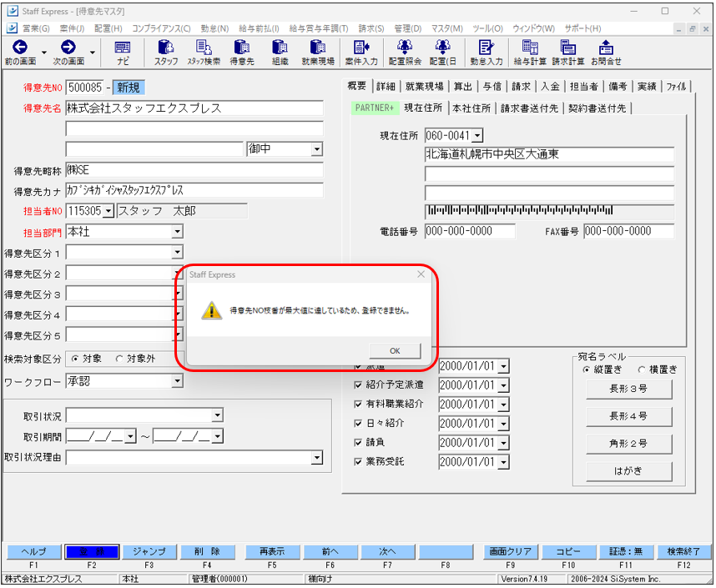The height and width of the screenshot is (588, 716).
Task: Click into the 得意先名 field
Action: tap(194, 108)
